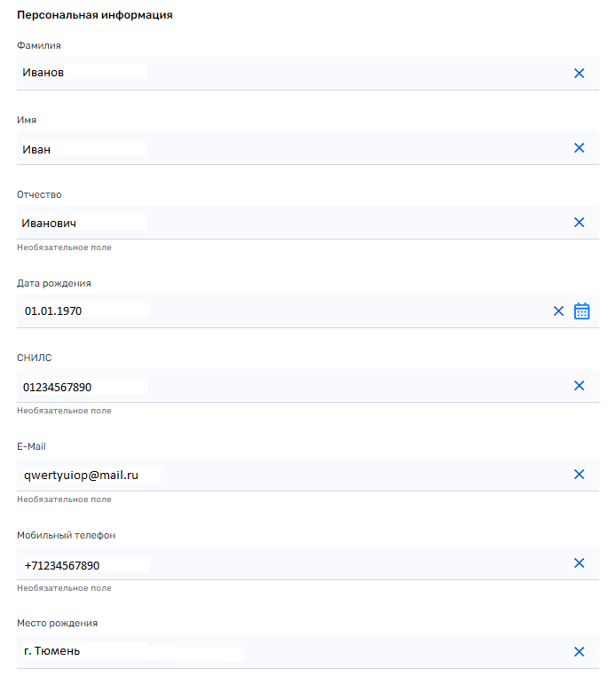This screenshot has height=684, width=616.
Task: Open the calendar date picker
Action: (581, 311)
